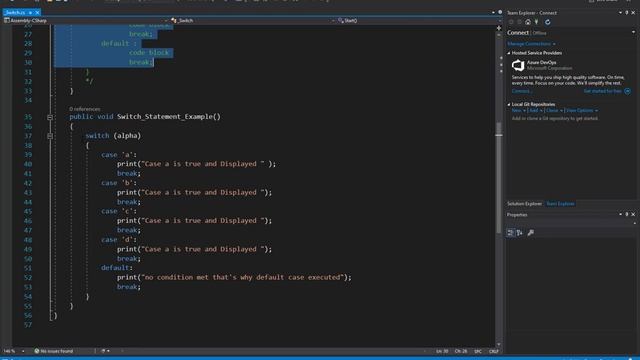Pin the Properties panel
640x360 pixels.
click(627, 214)
